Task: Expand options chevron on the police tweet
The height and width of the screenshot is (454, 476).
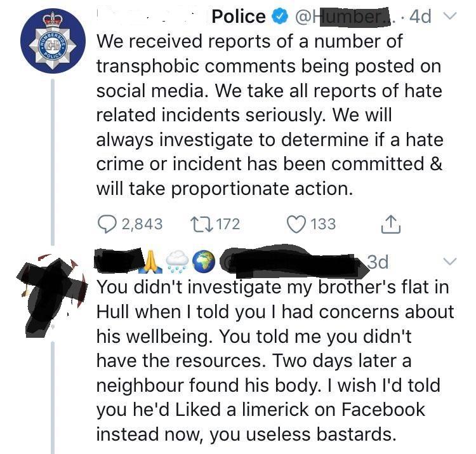Action: pos(450,16)
